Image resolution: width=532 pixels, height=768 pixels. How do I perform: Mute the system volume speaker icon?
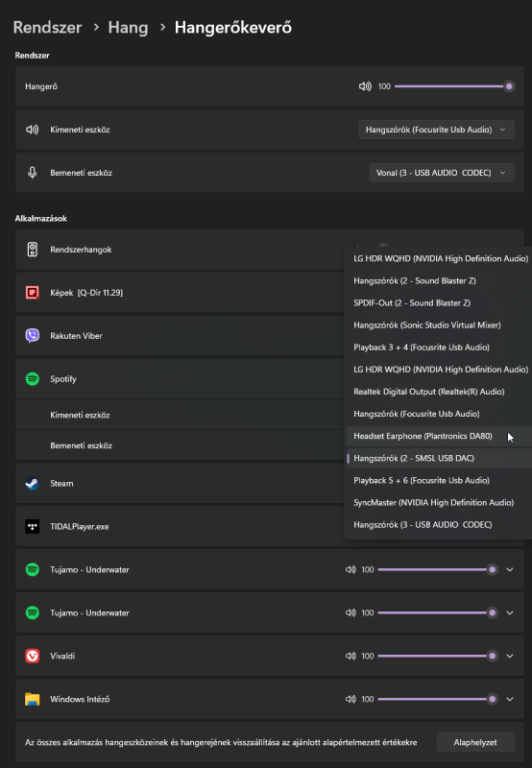(365, 86)
